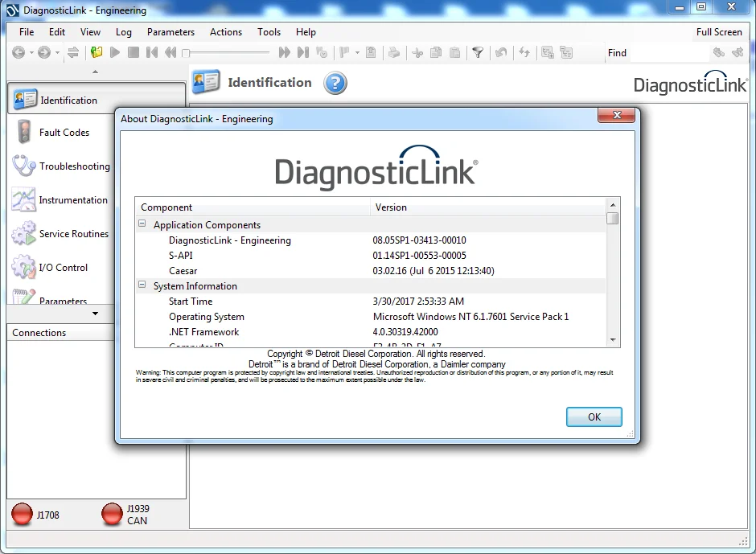
Task: Click the Collapse All tree icon
Action: click(x=566, y=52)
